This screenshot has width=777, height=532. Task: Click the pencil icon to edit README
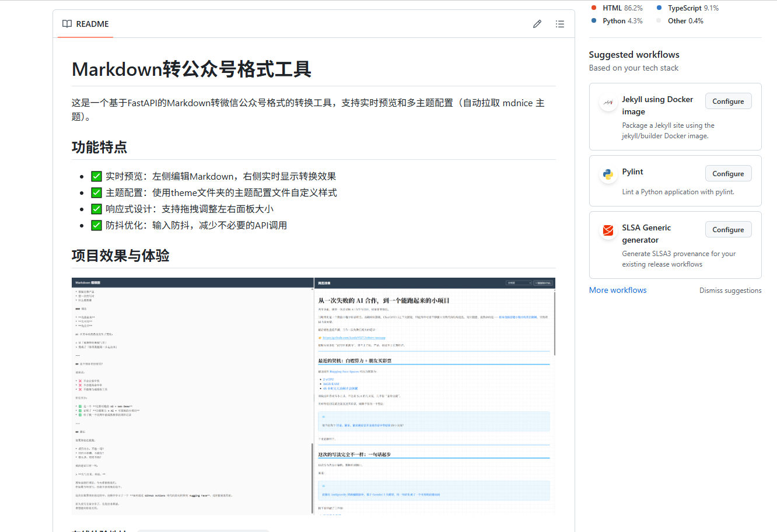coord(537,24)
